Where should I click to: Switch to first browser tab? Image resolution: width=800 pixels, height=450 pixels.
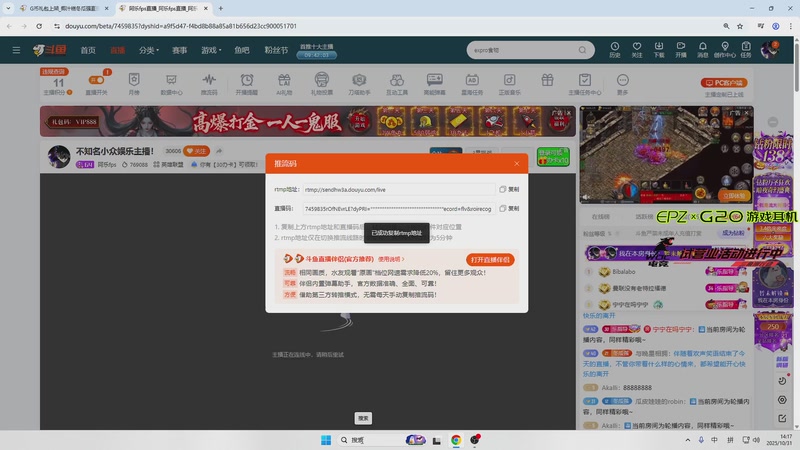coord(64,8)
